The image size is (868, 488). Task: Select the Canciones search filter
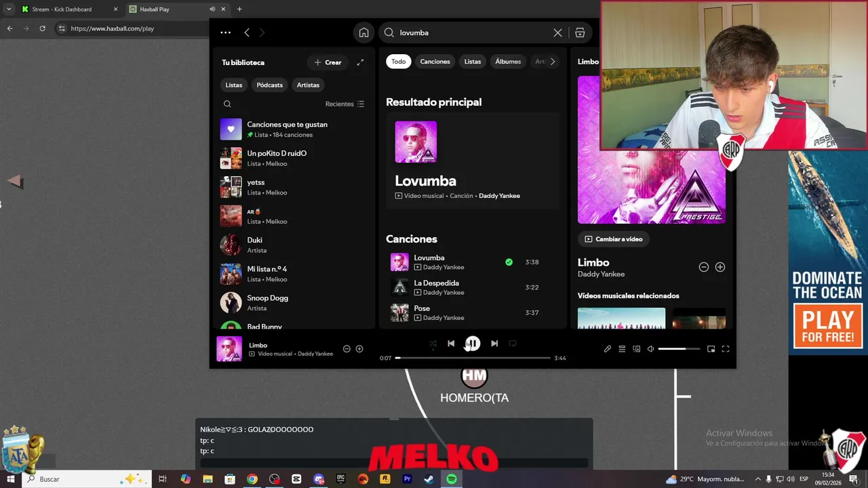coord(435,62)
